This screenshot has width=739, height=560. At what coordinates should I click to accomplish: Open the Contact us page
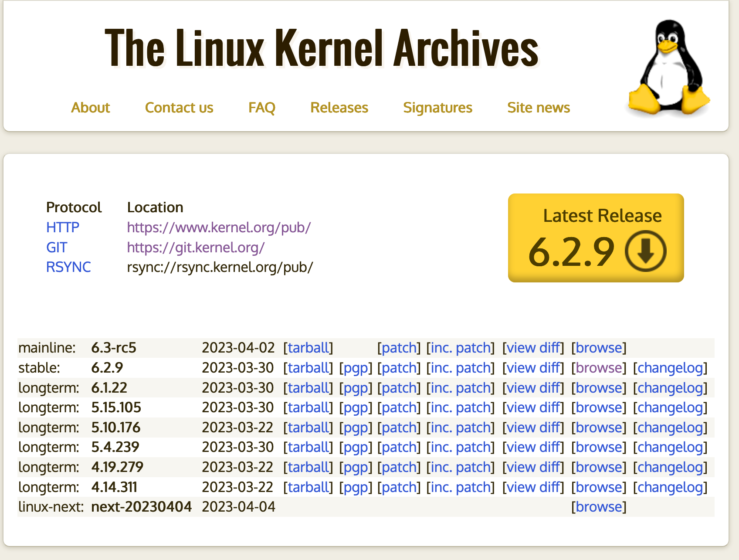tap(179, 108)
